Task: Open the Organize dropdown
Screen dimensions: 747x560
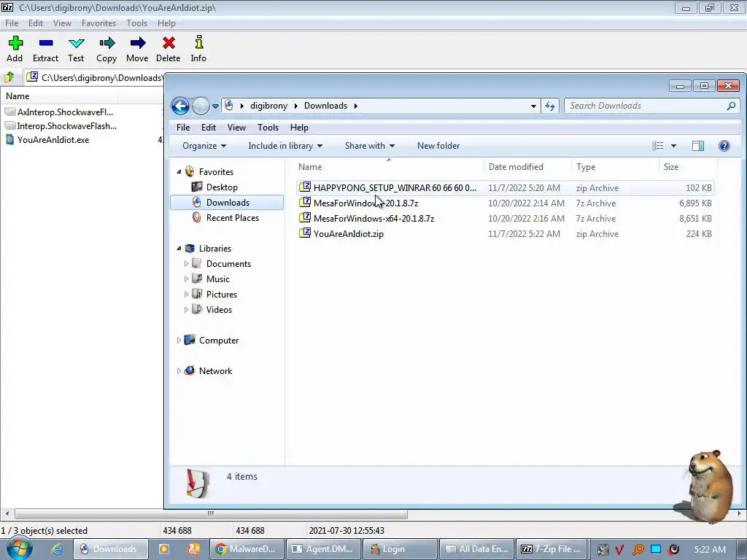Action: coord(204,146)
